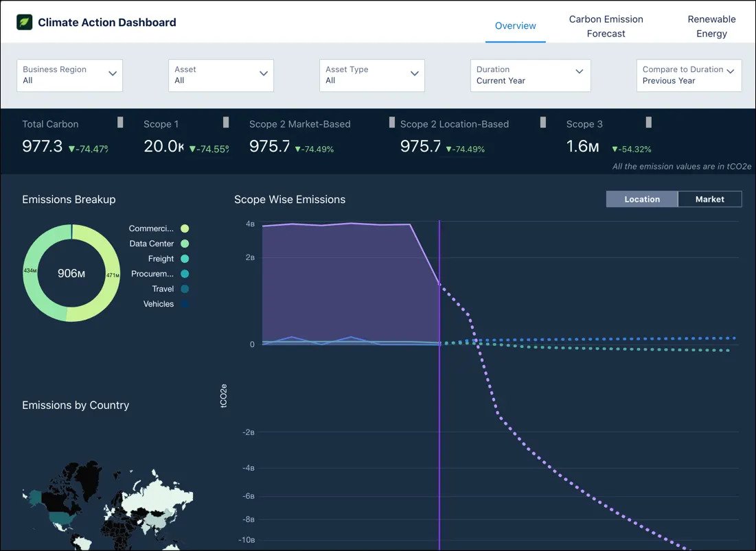Viewport: 756px width, 551px height.
Task: Open the Business Region filter dropdown
Action: click(x=69, y=75)
